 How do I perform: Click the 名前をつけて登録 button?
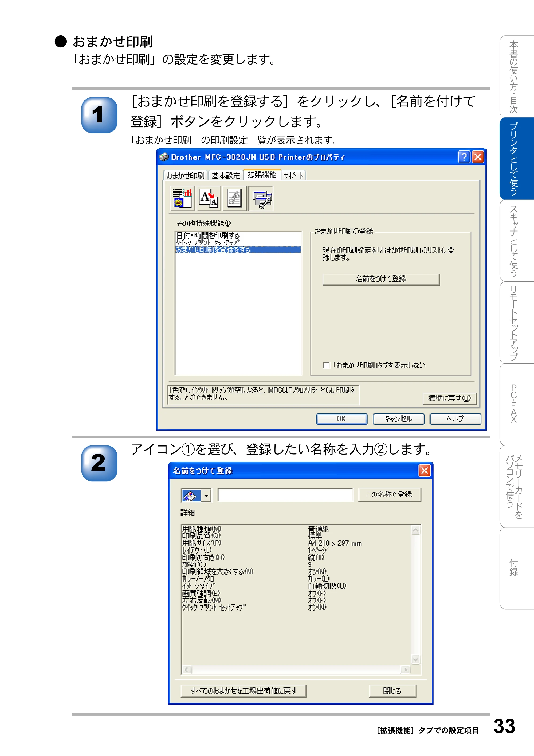point(381,279)
